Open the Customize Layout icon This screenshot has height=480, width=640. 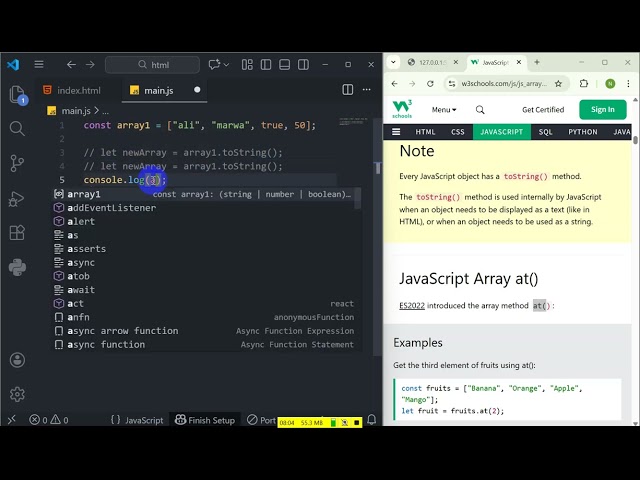pyautogui.click(x=247, y=64)
